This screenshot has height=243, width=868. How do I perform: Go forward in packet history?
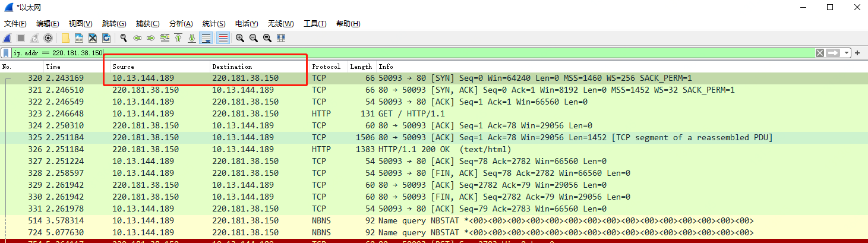[151, 38]
